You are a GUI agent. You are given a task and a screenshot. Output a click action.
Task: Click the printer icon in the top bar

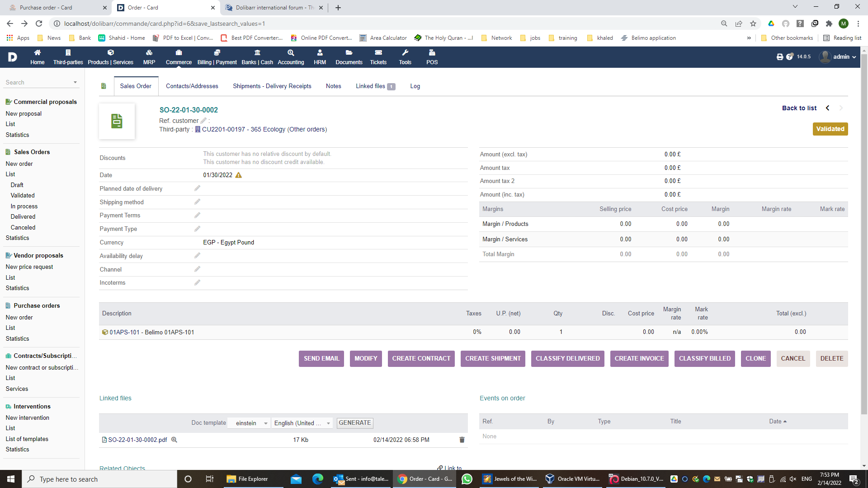(x=779, y=57)
